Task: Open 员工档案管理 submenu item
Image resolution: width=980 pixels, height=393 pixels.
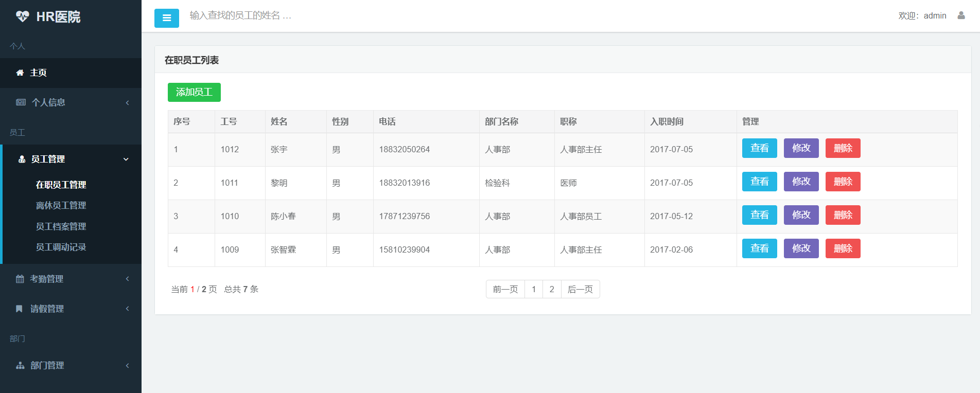Action: tap(61, 226)
